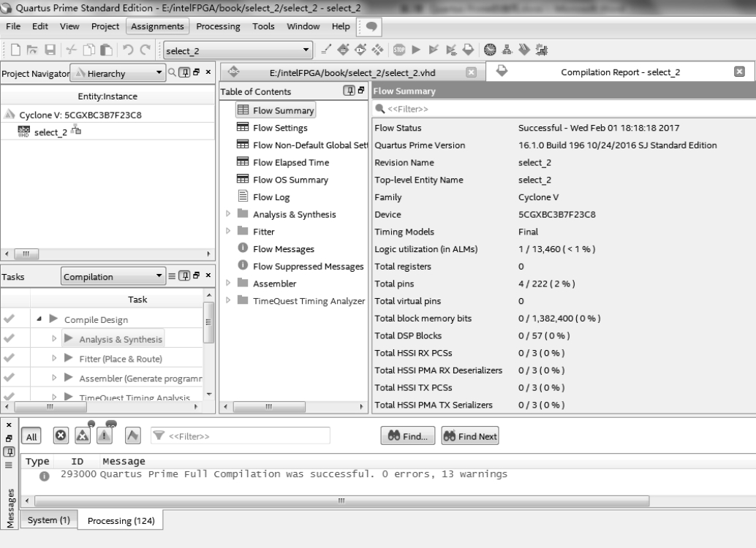
Task: Open the Flow Log report
Action: point(271,197)
